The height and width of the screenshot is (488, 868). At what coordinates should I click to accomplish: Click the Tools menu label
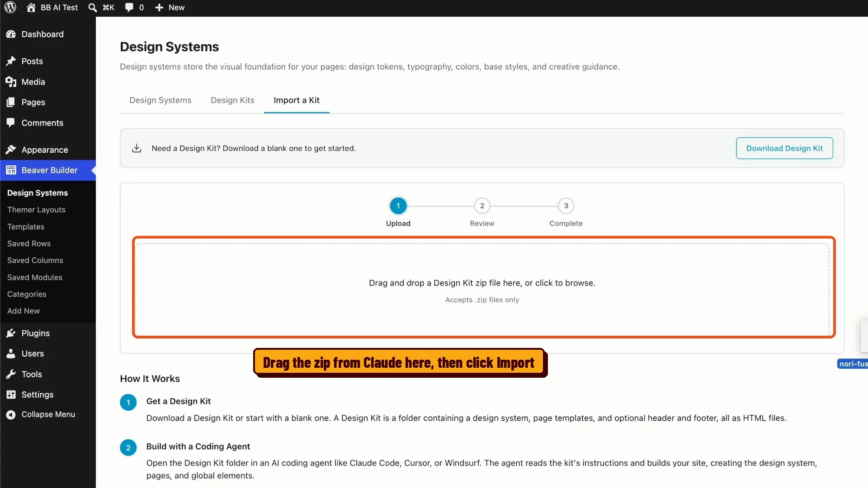(32, 374)
